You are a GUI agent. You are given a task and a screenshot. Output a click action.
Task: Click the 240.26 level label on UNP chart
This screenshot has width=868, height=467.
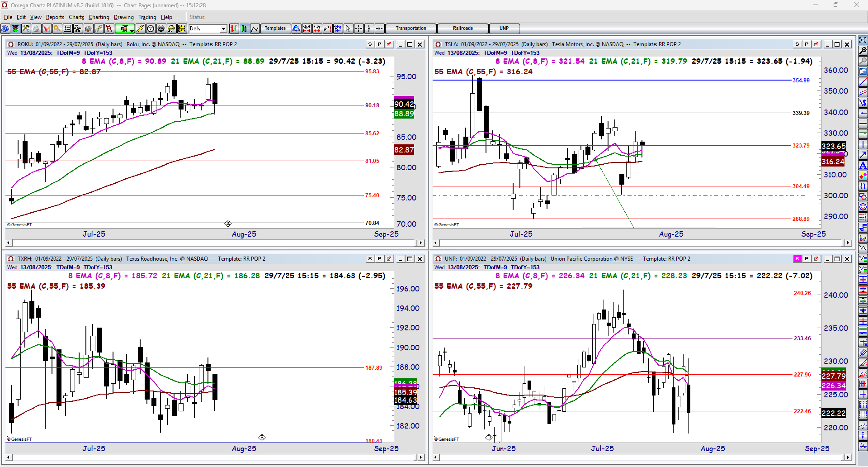pos(802,293)
